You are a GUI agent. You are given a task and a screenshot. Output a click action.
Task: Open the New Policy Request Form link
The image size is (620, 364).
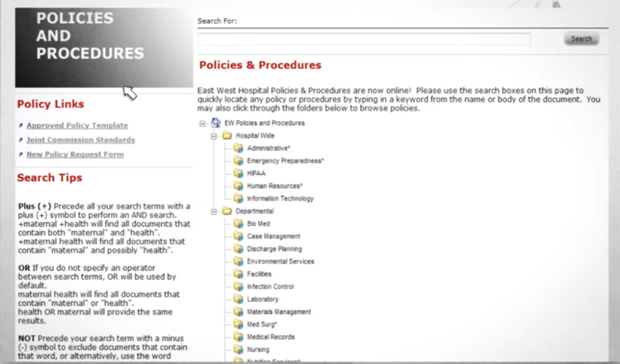[x=75, y=154]
